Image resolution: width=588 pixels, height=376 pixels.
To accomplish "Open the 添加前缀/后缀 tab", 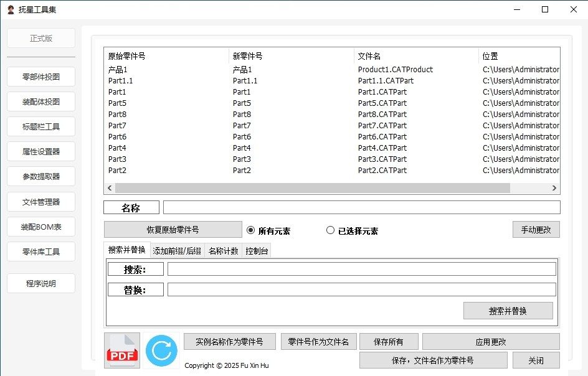I will pyautogui.click(x=177, y=251).
